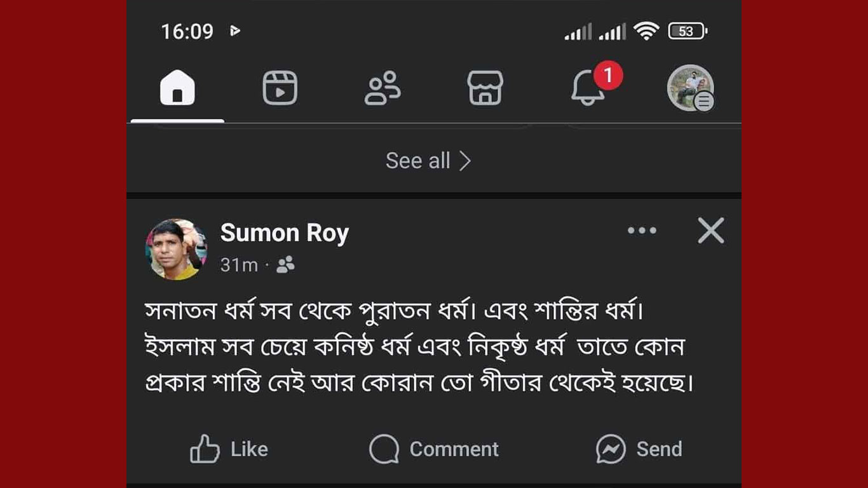The width and height of the screenshot is (868, 488).
Task: Click the Bengali post text
Action: pos(419,348)
